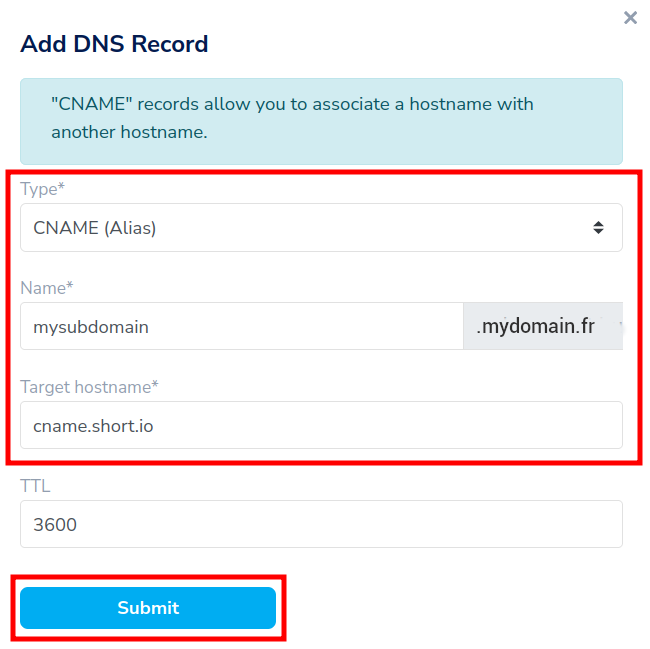This screenshot has width=650, height=649.
Task: Click the up-down arrow icon in Type selector
Action: point(598,228)
